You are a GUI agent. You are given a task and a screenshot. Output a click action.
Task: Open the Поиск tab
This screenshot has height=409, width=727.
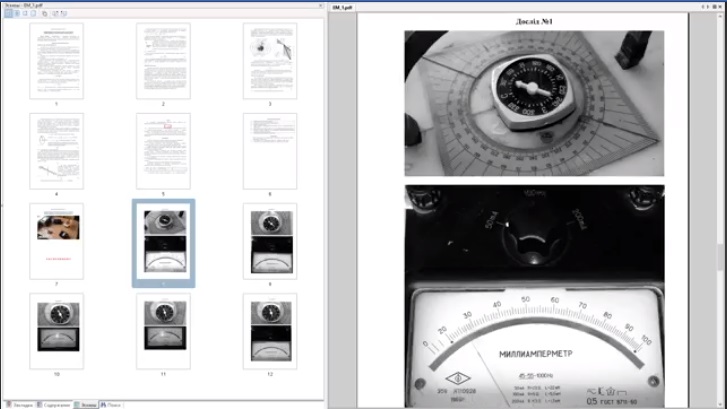[113, 404]
